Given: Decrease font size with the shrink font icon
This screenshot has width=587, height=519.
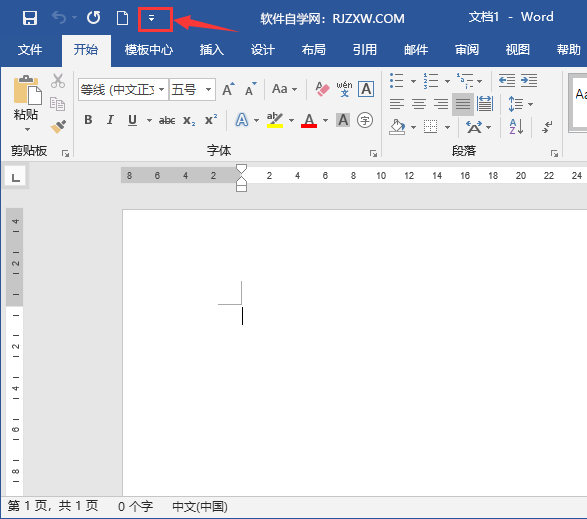Looking at the screenshot, I should click(x=250, y=89).
